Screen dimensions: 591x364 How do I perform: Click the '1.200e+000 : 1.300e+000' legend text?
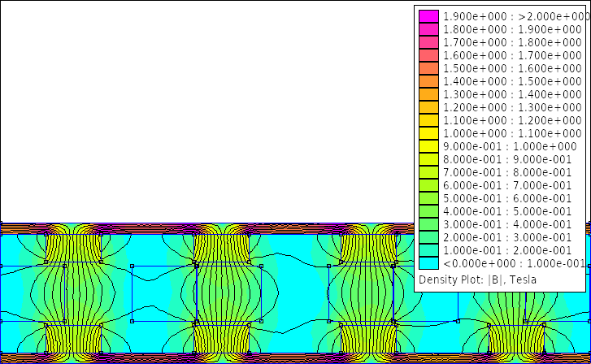[512, 107]
